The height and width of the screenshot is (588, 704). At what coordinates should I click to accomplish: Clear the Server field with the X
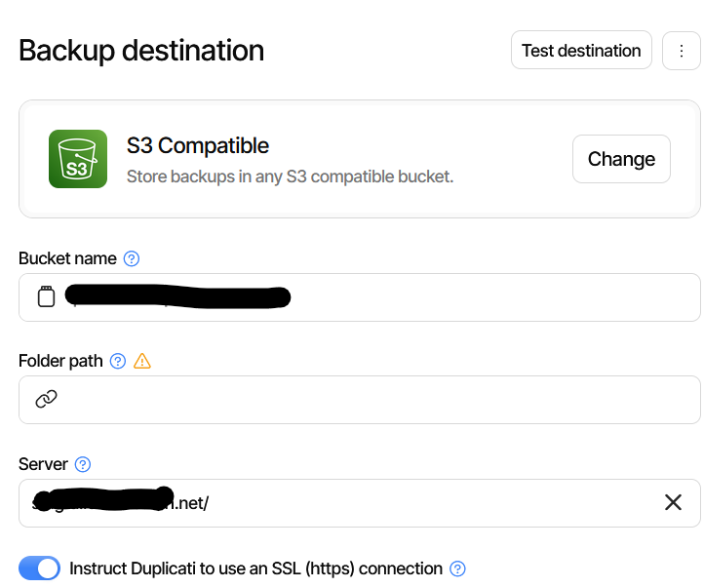point(673,503)
